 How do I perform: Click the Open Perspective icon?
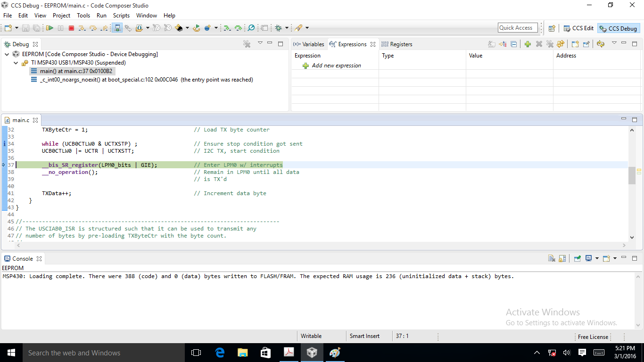(552, 28)
